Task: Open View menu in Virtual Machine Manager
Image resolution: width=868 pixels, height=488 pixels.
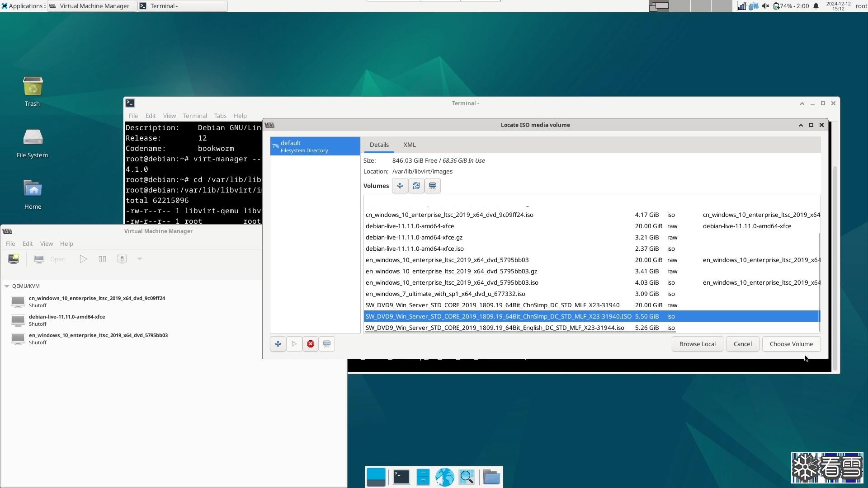Action: click(47, 244)
